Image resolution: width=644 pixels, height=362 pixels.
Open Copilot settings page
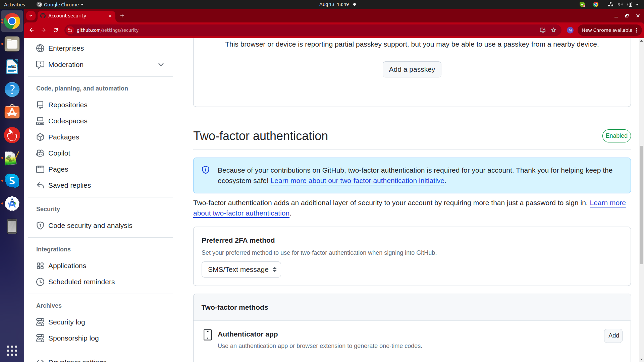coord(59,153)
